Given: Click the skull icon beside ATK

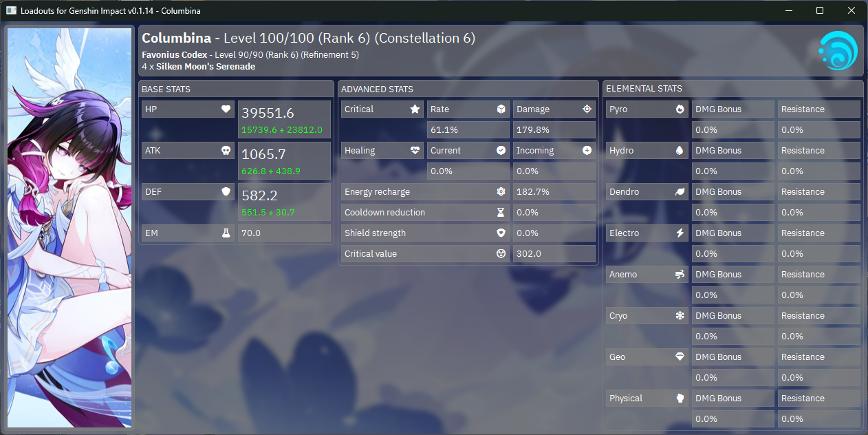Looking at the screenshot, I should pyautogui.click(x=226, y=151).
